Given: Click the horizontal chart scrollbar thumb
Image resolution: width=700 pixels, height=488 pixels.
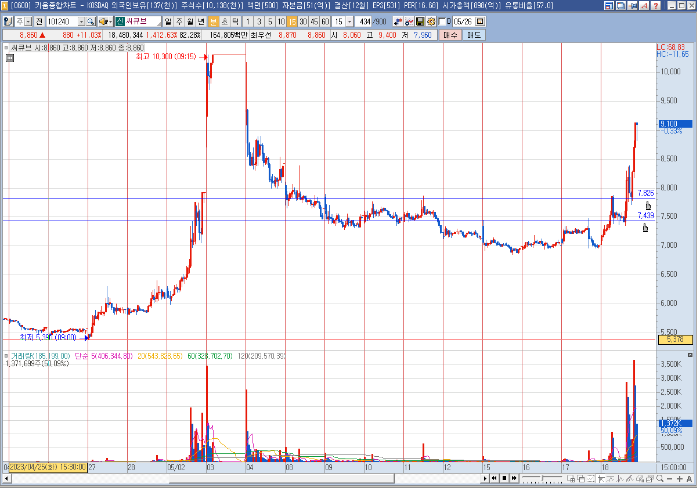Looking at the screenshot, I should 282,479.
